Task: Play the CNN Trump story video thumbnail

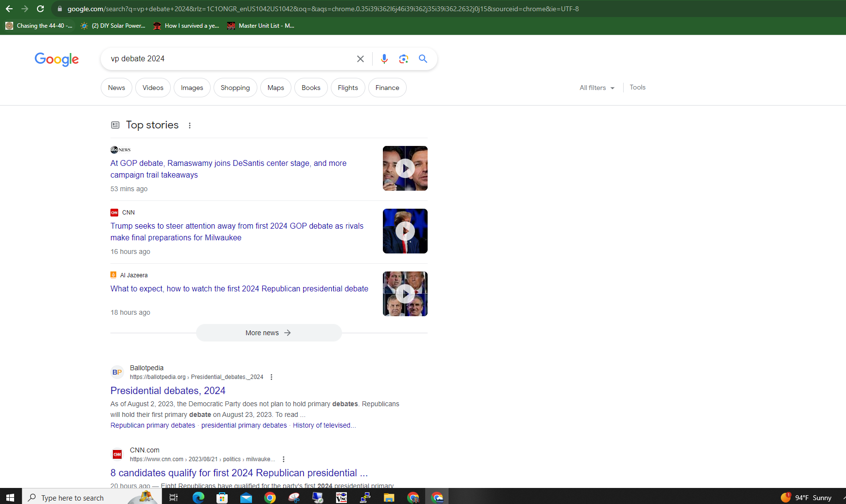Action: [x=405, y=231]
